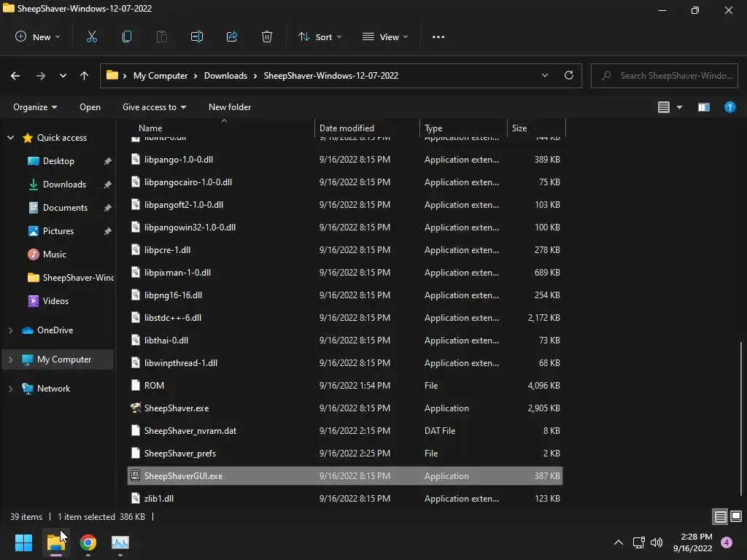Open the Help question mark icon

(729, 107)
